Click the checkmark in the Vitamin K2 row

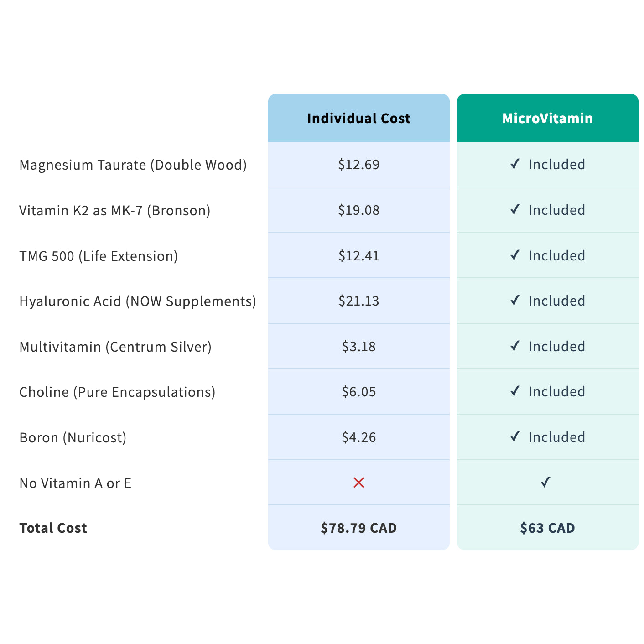515,210
